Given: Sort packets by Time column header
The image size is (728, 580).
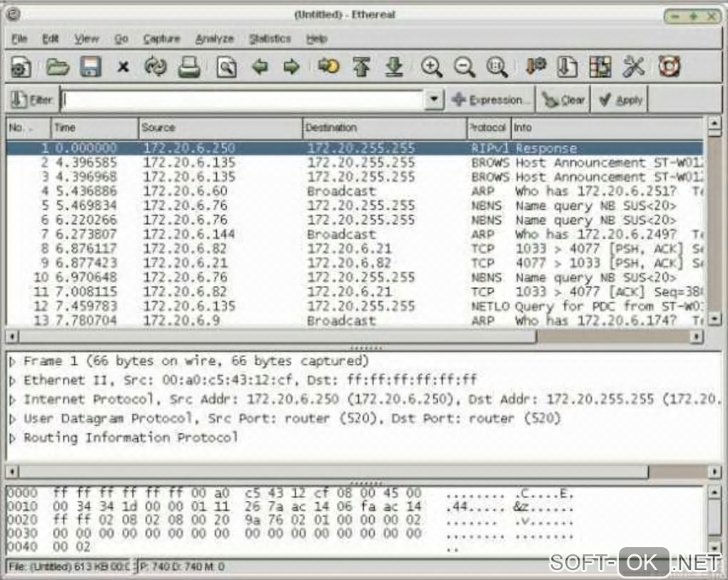Looking at the screenshot, I should coord(94,128).
